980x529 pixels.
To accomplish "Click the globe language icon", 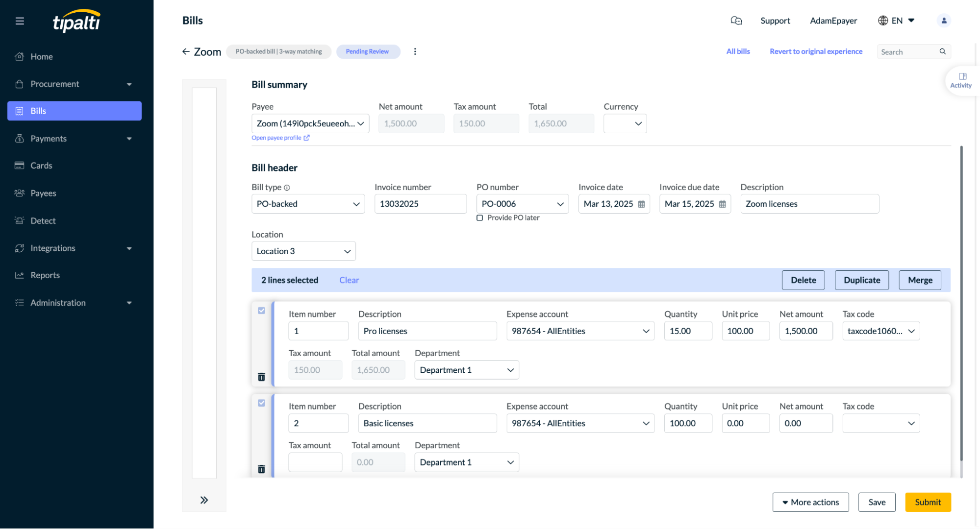I will [x=882, y=21].
